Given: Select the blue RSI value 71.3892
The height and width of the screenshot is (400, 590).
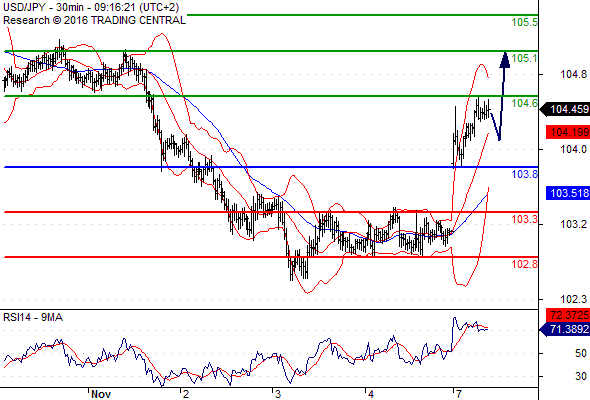Looking at the screenshot, I should [565, 330].
